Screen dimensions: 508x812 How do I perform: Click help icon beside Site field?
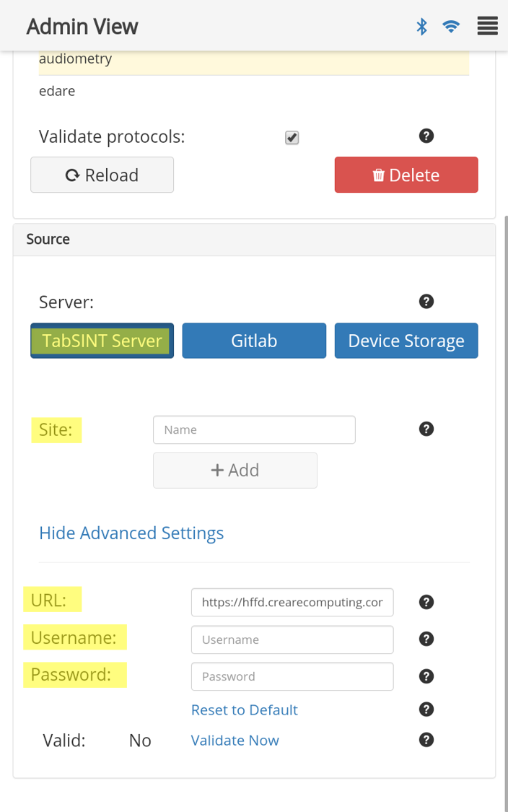click(x=426, y=429)
